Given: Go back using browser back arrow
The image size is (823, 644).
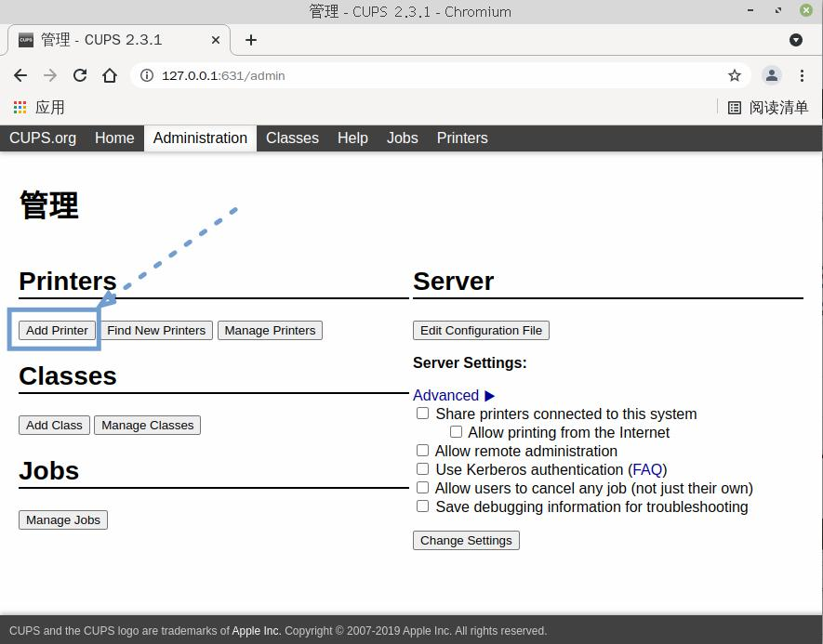Looking at the screenshot, I should (x=20, y=75).
